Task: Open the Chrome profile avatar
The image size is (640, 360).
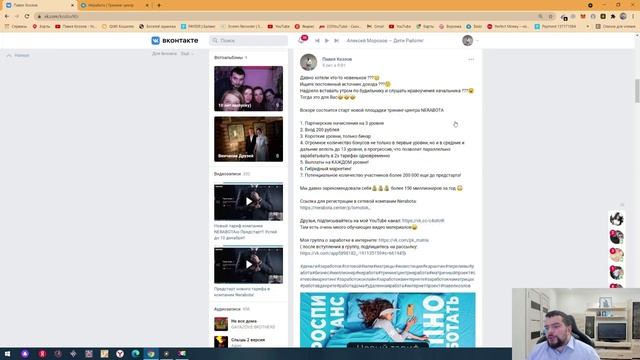Action: click(x=623, y=16)
